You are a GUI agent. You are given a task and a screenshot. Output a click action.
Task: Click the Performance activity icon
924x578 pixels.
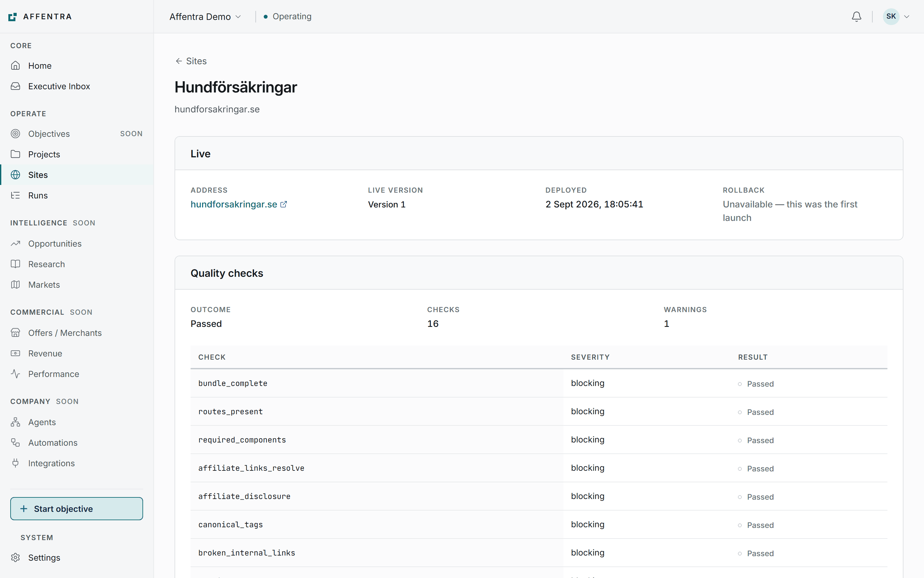(x=15, y=374)
